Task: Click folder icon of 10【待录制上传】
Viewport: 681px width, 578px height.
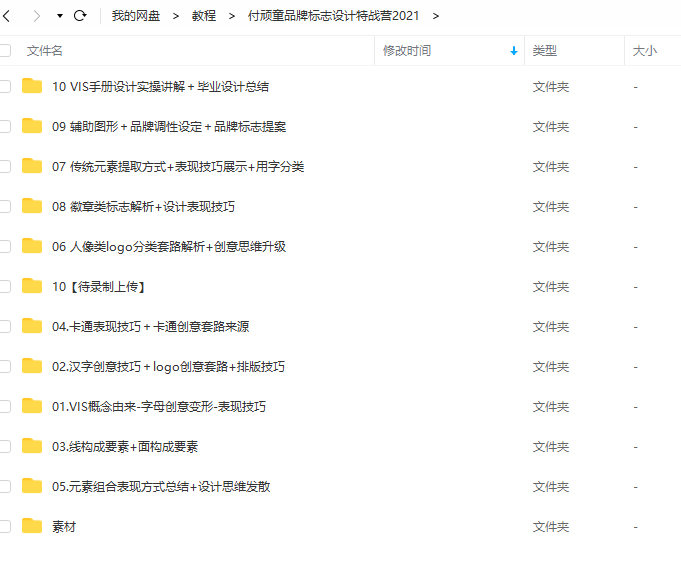Action: tap(32, 286)
